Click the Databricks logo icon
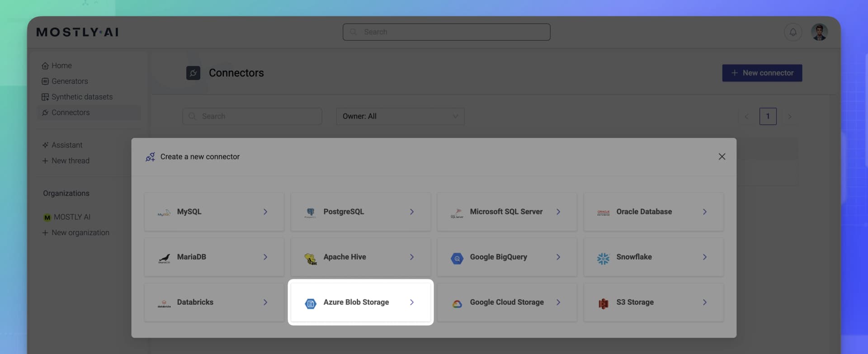The height and width of the screenshot is (354, 868). coord(164,304)
